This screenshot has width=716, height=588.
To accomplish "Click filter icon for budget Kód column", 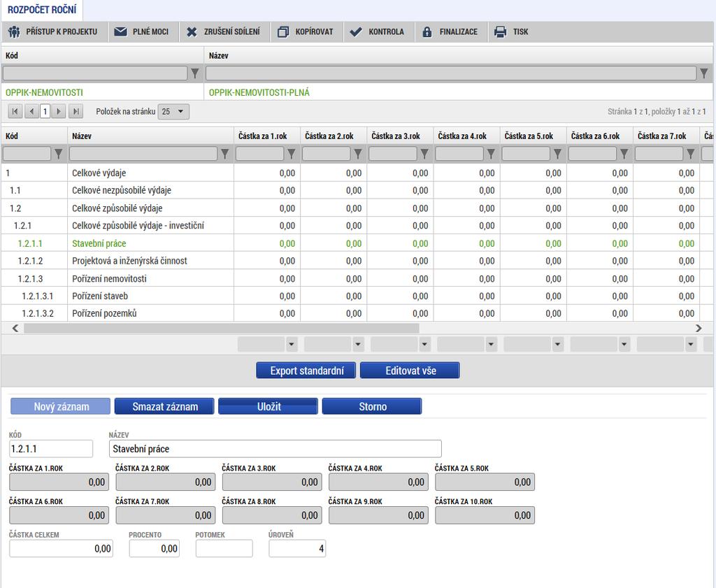I will 59,154.
